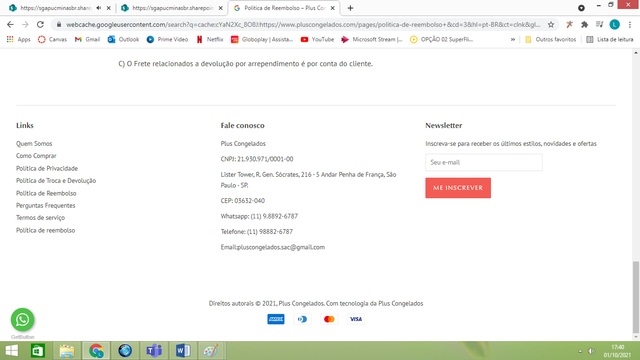Click the Plus Congelados copyright link

pos(400,304)
